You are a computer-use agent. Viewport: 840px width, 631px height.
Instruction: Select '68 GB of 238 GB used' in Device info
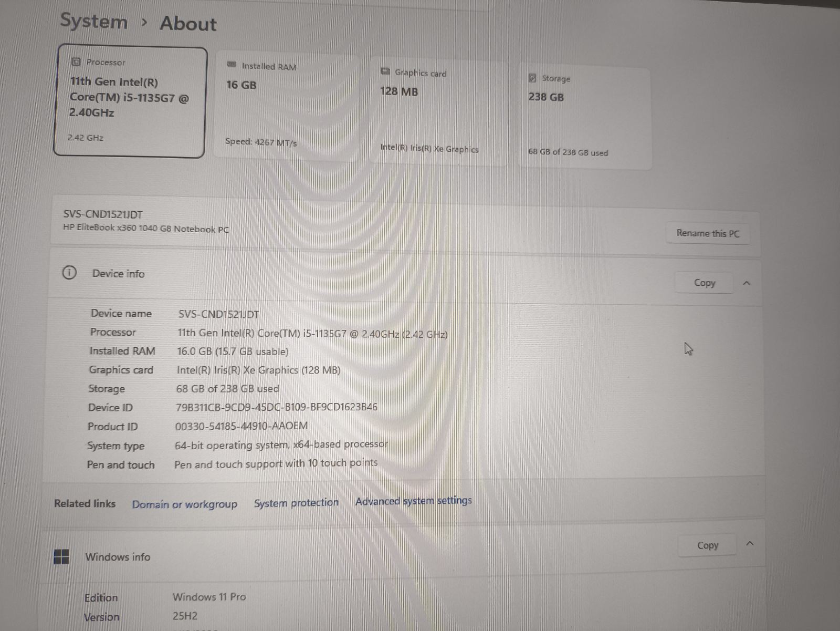tap(227, 389)
